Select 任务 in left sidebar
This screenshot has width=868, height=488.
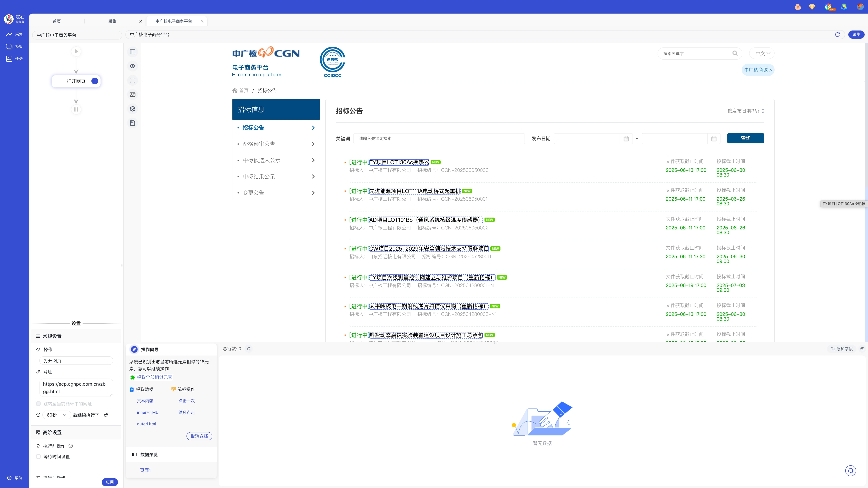click(x=14, y=59)
